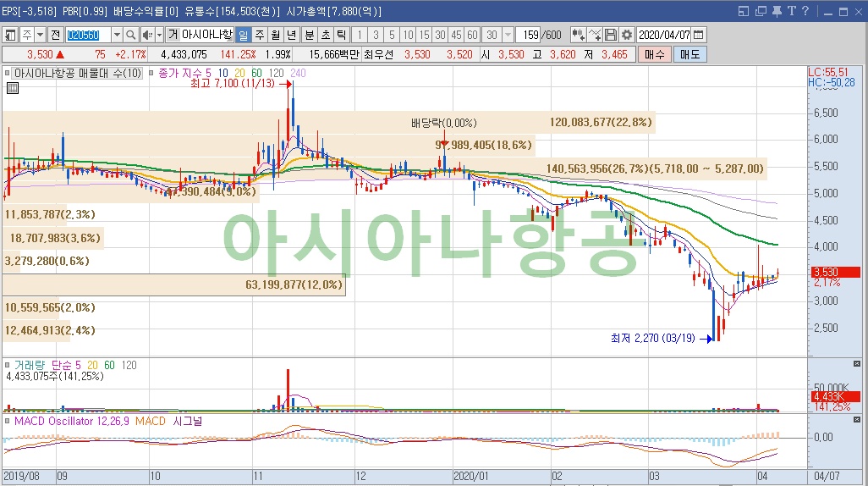Click the 240-day moving average legend label
Viewport: 868px width, 486px height.
pos(298,73)
